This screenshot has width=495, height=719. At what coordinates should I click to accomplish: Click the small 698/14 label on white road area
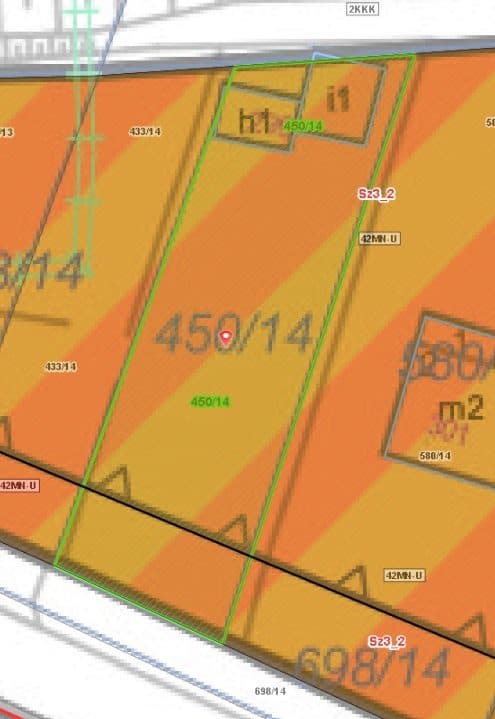[270, 691]
